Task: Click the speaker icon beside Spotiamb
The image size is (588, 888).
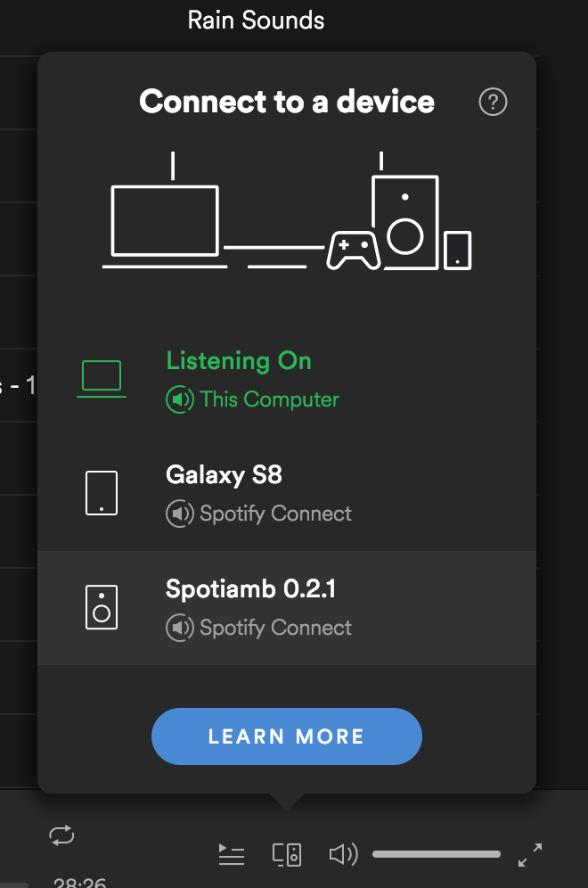Action: click(102, 607)
